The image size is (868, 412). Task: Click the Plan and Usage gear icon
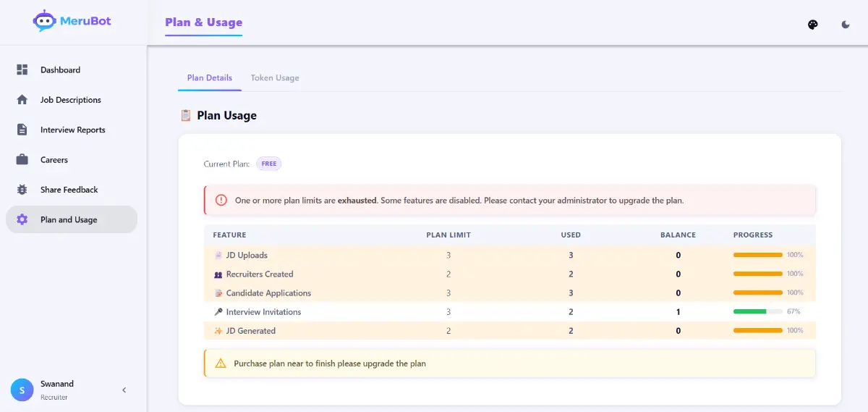click(22, 219)
